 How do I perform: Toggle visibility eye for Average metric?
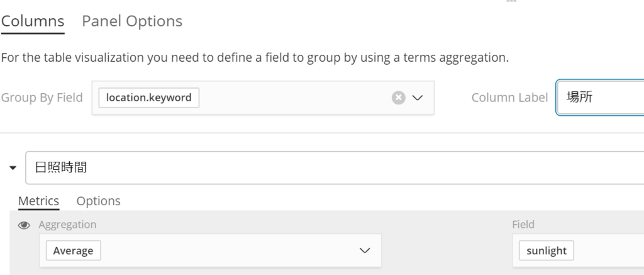point(24,225)
